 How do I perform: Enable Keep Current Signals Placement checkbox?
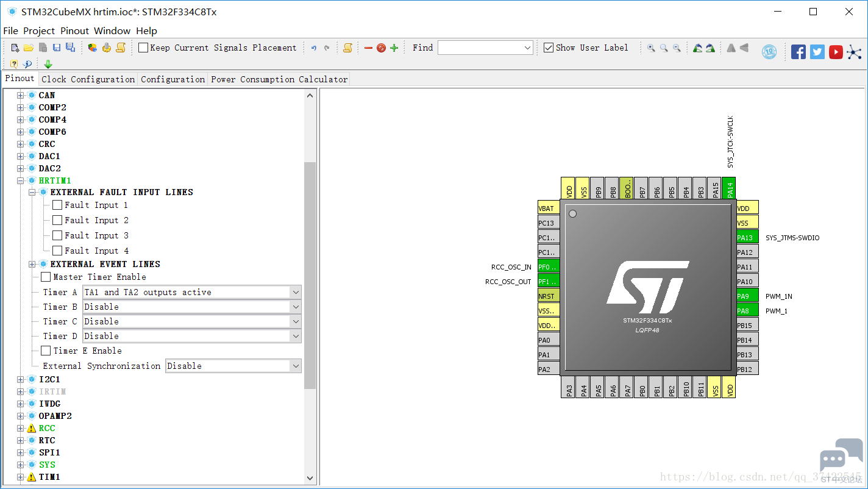(x=143, y=48)
